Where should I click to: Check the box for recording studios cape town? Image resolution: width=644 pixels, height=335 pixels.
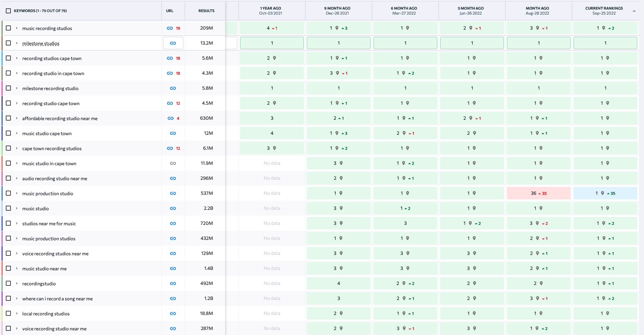(8, 58)
